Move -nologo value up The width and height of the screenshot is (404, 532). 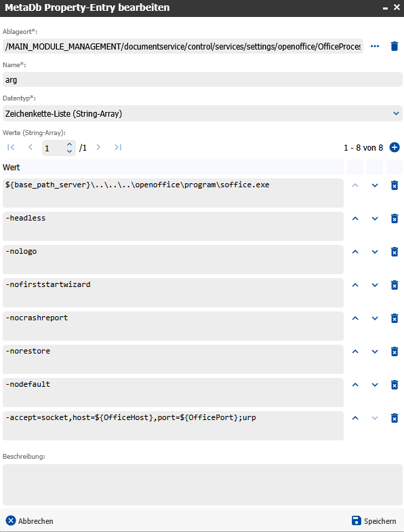[355, 252]
